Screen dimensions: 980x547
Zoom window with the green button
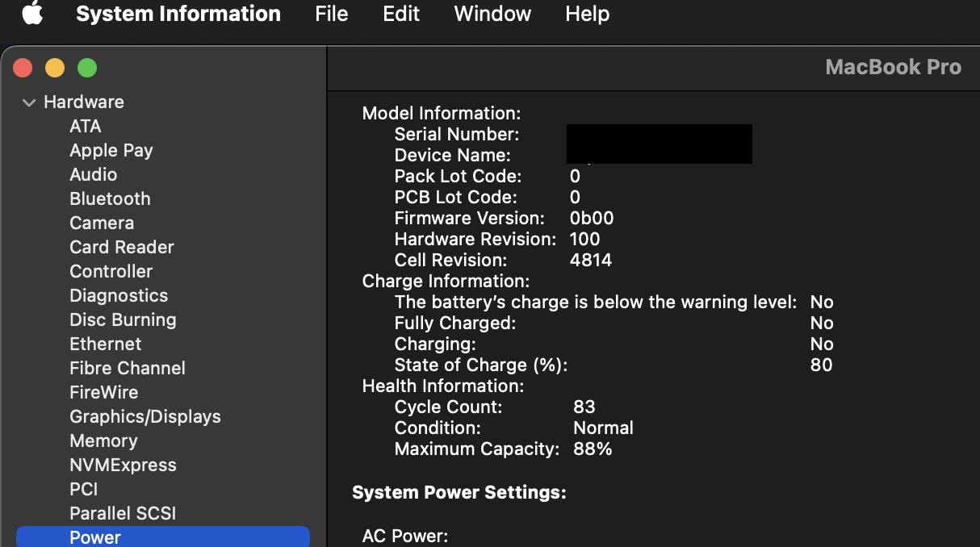pyautogui.click(x=87, y=69)
